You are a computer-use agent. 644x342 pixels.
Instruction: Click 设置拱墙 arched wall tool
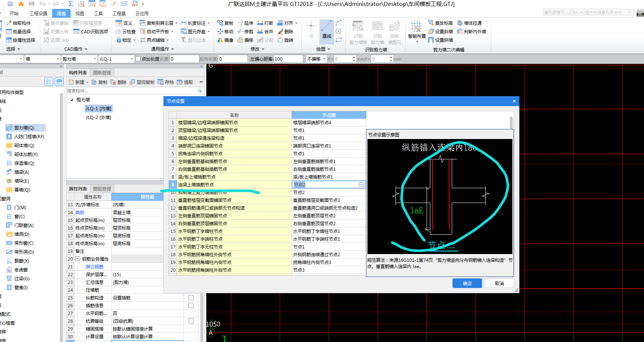[x=441, y=40]
